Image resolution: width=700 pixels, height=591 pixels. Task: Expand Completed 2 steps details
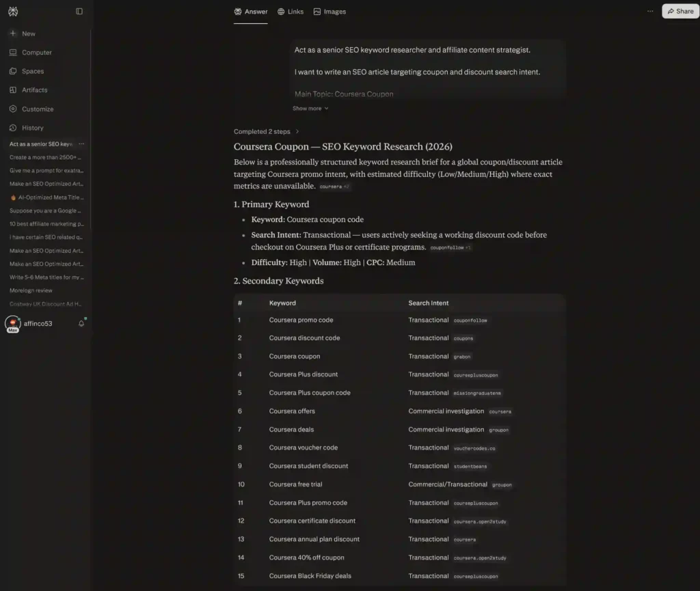click(266, 131)
